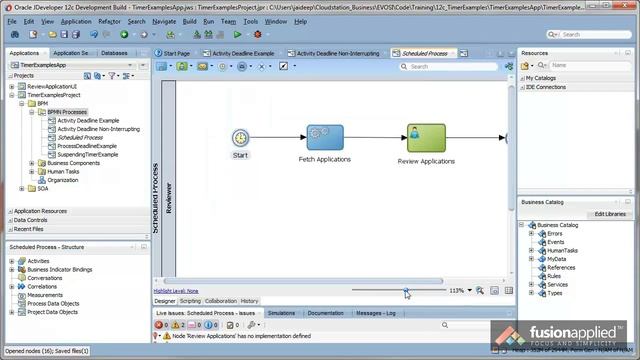640x360 pixels.
Task: Open the TimerExamplesApp application dropdown
Action: tap(130, 65)
